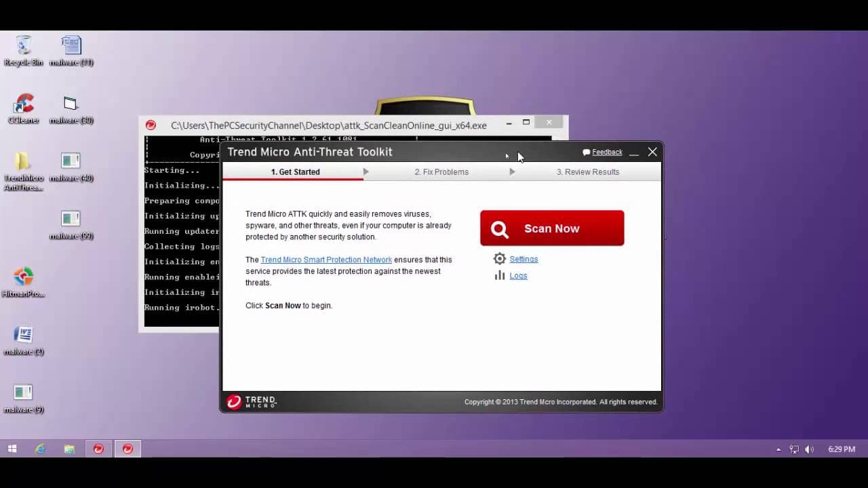Select the HitmanPro desktop icon

point(24,282)
